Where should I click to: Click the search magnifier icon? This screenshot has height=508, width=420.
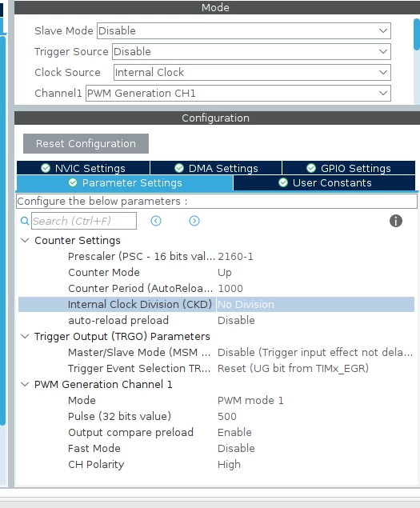coord(25,222)
